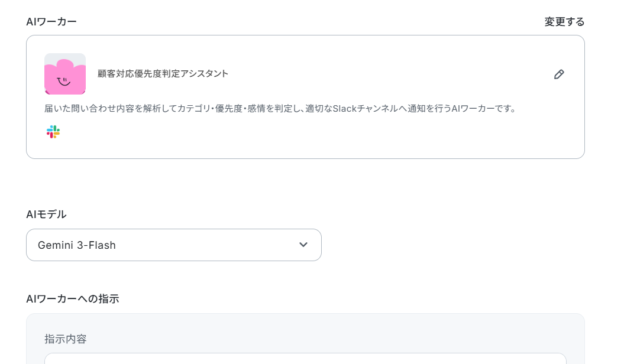
Task: Click the AIワーカーへの指示 heading
Action: click(73, 298)
